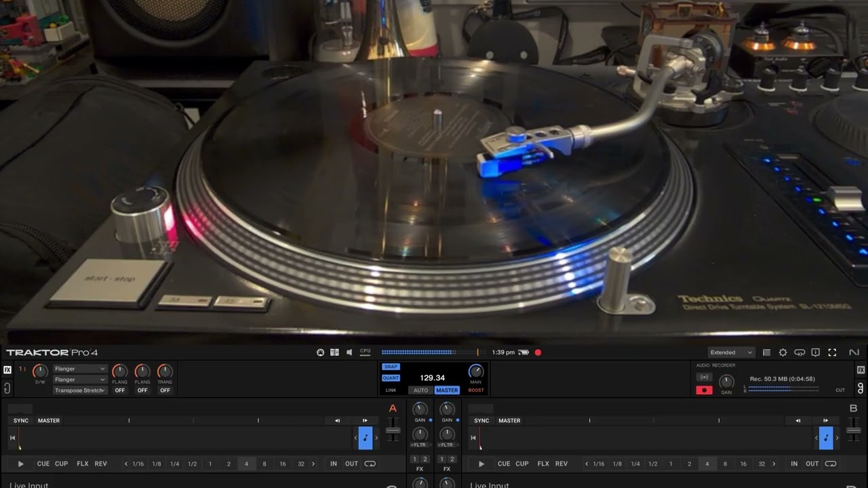This screenshot has width=868, height=488.
Task: Select the paperclip panel icon on left edge
Action: click(7, 388)
